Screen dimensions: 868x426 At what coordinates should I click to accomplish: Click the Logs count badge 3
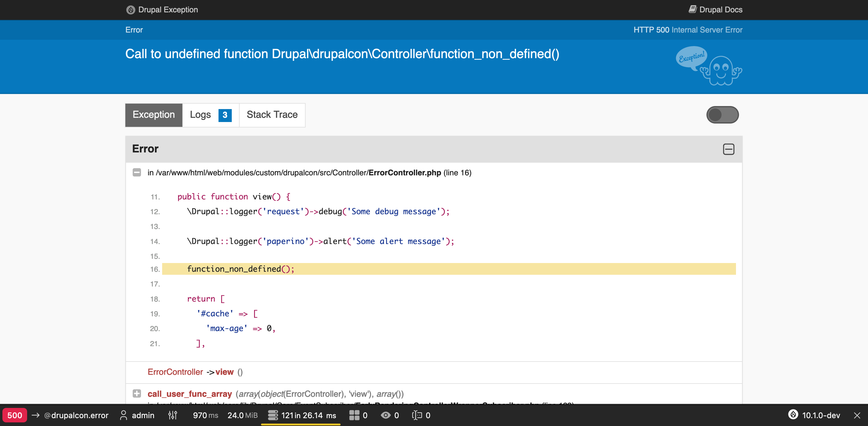(x=225, y=115)
